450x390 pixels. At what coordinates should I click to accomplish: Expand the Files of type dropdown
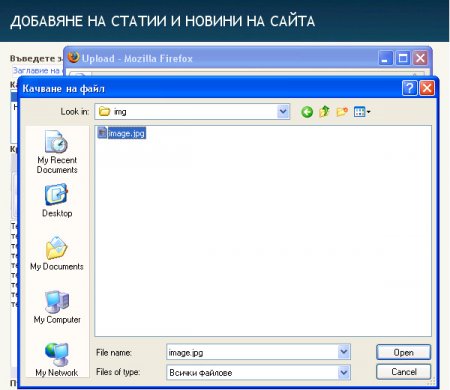[x=344, y=372]
